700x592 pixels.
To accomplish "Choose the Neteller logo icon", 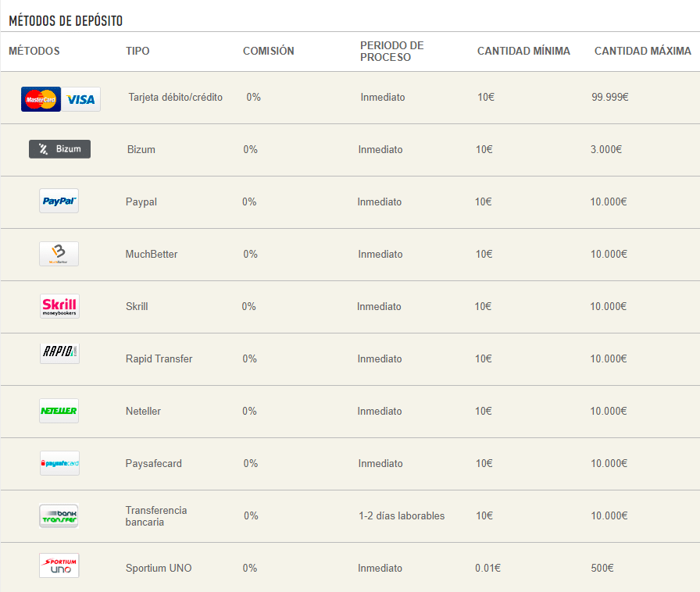I will 59,411.
